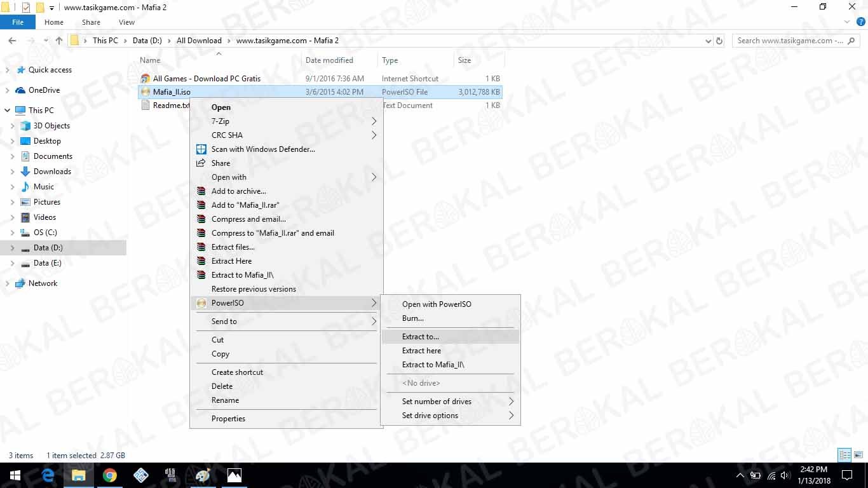
Task: Open the File ribbon tab
Action: point(18,22)
